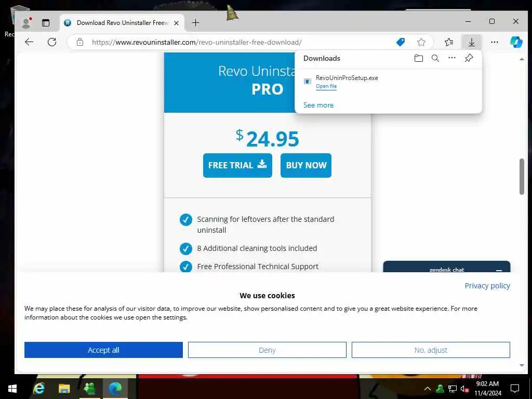The width and height of the screenshot is (532, 399).
Task: Open Edge settings and more menu
Action: point(495,42)
